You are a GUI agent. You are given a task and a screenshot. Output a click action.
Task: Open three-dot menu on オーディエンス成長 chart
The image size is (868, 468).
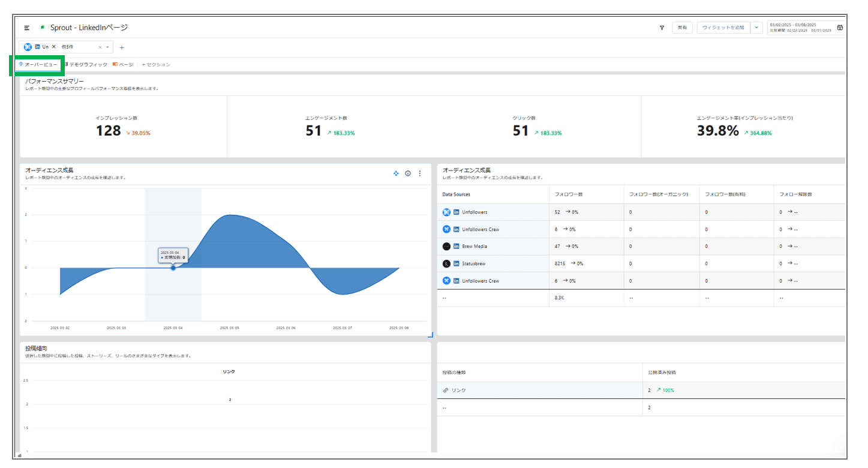coord(420,173)
